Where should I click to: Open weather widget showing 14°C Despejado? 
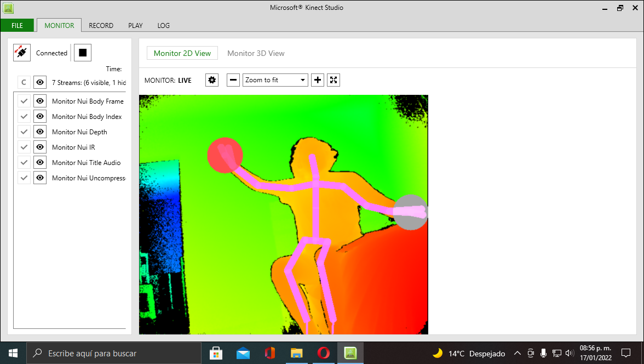(469, 353)
